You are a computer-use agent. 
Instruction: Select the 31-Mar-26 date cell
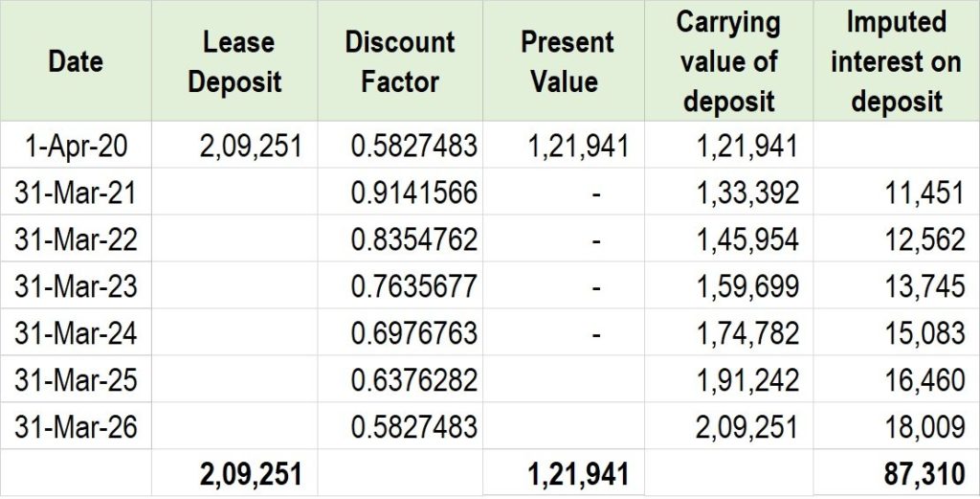click(x=76, y=426)
